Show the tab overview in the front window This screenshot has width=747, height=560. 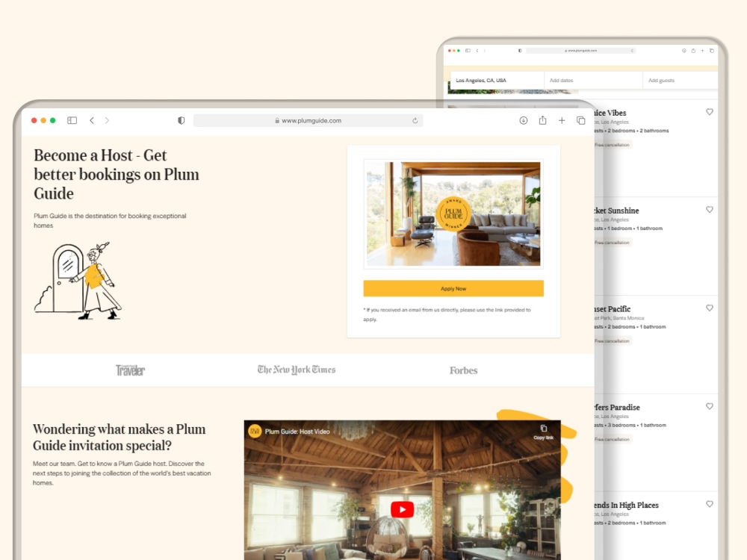[x=580, y=120]
